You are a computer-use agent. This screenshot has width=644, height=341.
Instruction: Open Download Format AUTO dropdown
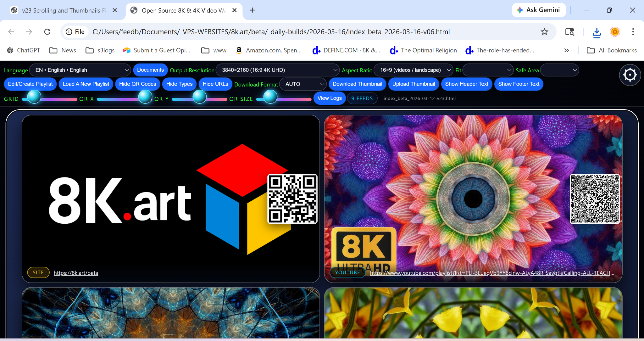pyautogui.click(x=303, y=84)
